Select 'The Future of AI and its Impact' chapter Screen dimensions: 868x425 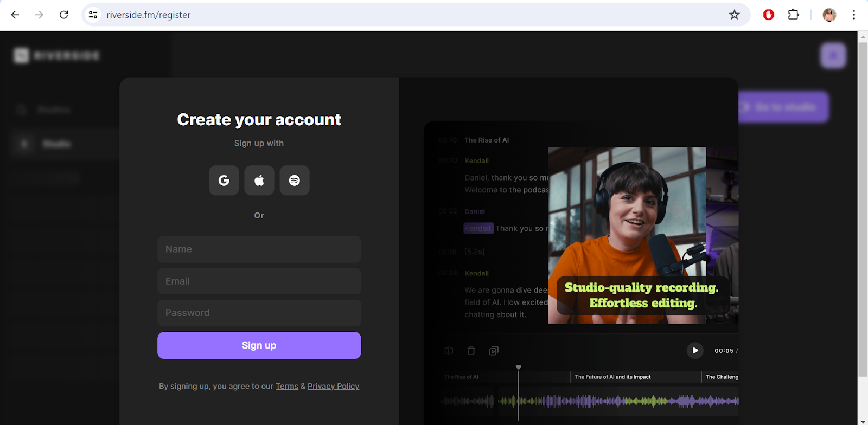tap(612, 377)
